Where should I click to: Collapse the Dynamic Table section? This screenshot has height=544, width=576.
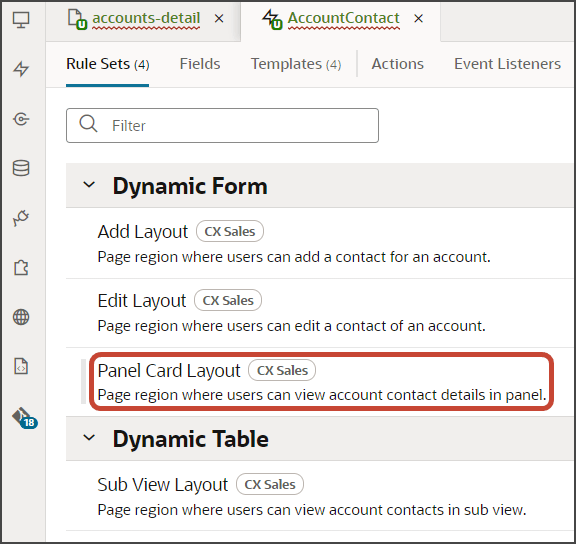point(89,438)
